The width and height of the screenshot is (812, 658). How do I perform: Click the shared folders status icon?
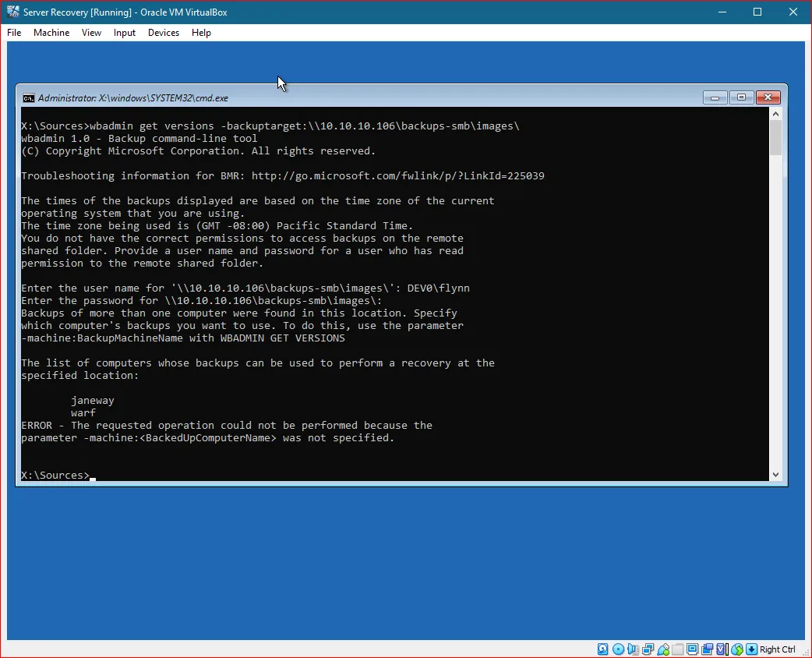[676, 649]
